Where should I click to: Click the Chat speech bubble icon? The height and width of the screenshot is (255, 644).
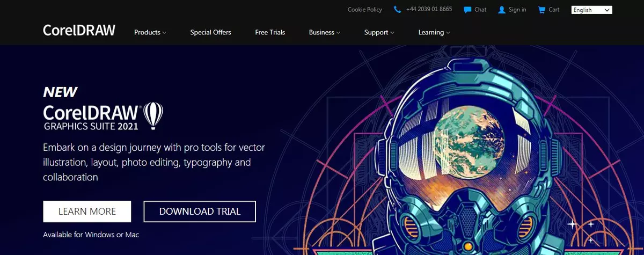pyautogui.click(x=467, y=10)
